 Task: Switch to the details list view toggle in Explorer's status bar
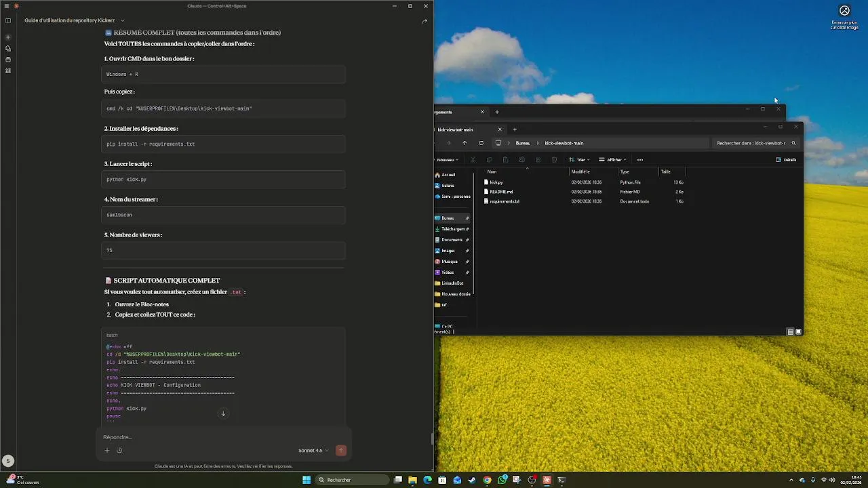[x=790, y=332]
